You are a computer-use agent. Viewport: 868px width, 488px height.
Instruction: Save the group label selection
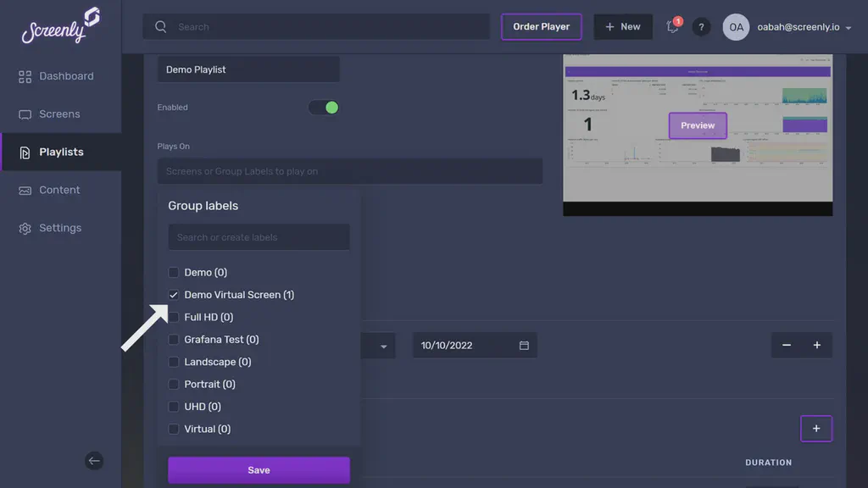259,469
